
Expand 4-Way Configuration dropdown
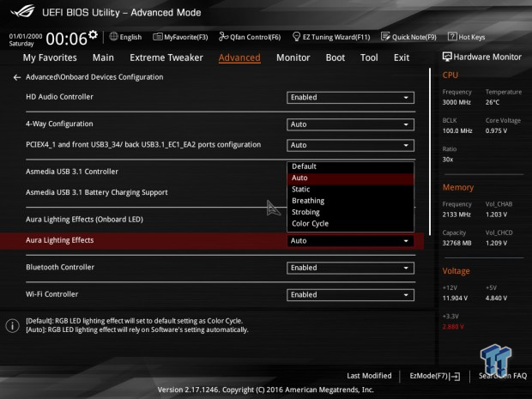coord(350,124)
